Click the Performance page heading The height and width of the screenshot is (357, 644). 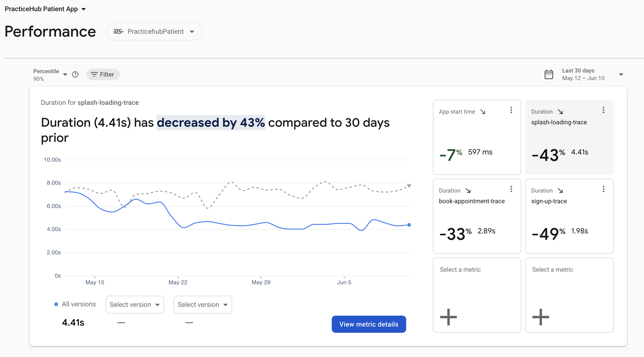(50, 31)
